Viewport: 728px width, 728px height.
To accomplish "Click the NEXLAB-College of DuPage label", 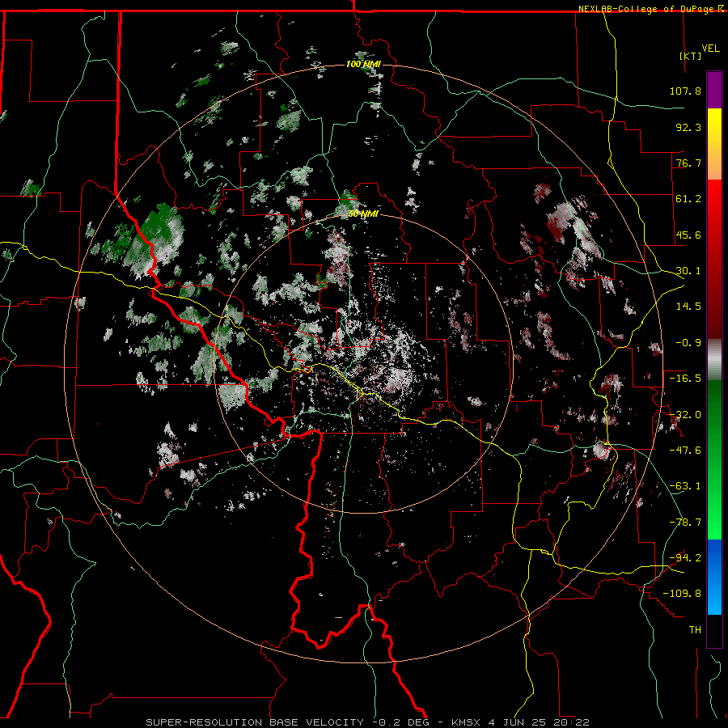I will [647, 9].
